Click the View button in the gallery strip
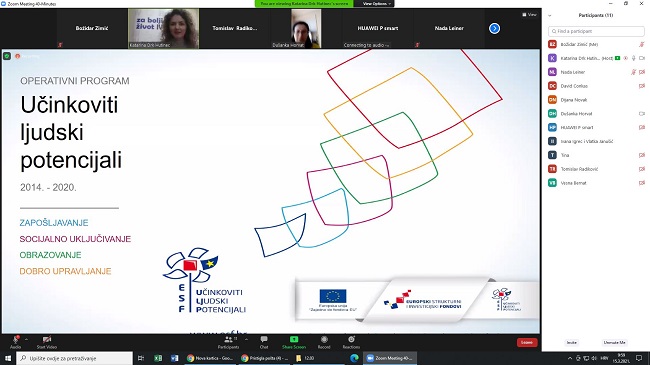 529,15
